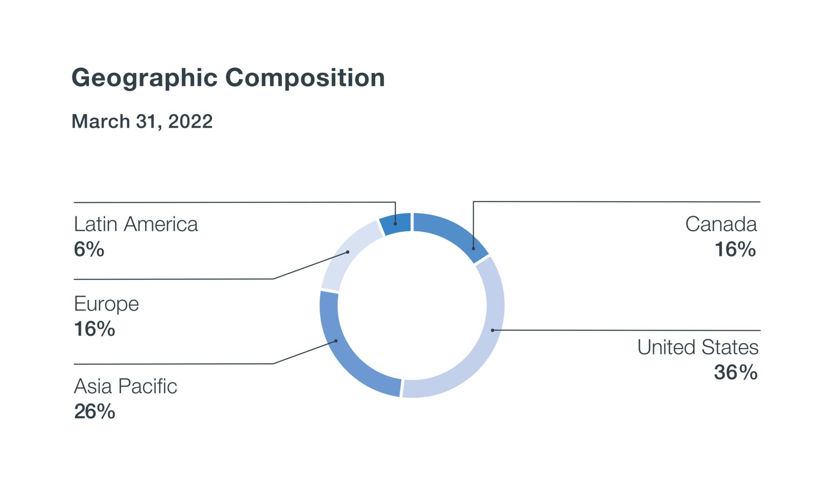The width and height of the screenshot is (832, 504).
Task: Click the 36% value under United States
Action: (x=736, y=372)
